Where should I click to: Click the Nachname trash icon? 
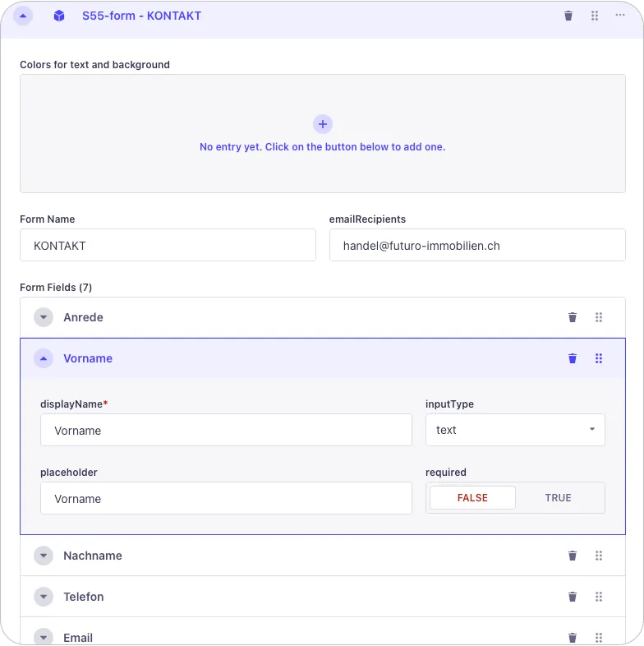coord(573,556)
